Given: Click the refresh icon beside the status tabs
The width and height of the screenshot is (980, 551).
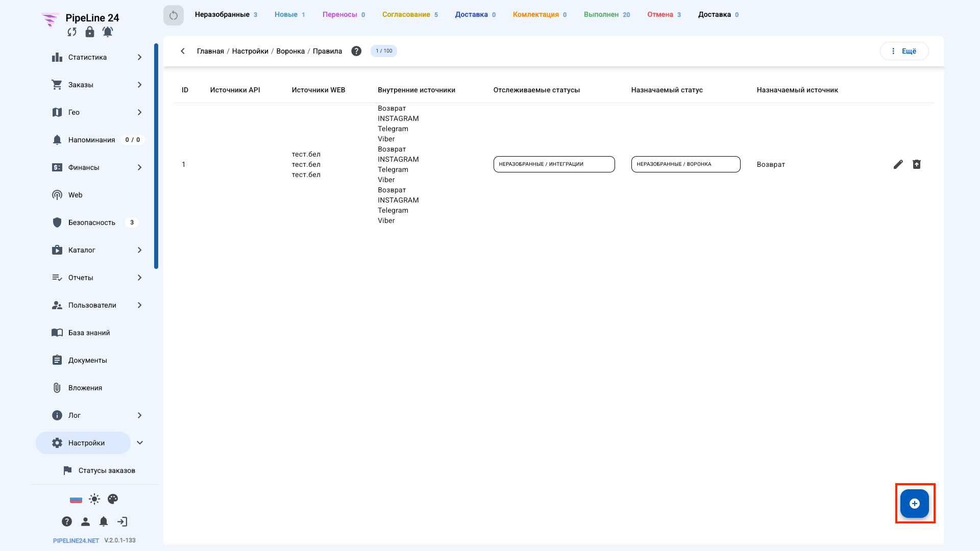Looking at the screenshot, I should pos(174,15).
